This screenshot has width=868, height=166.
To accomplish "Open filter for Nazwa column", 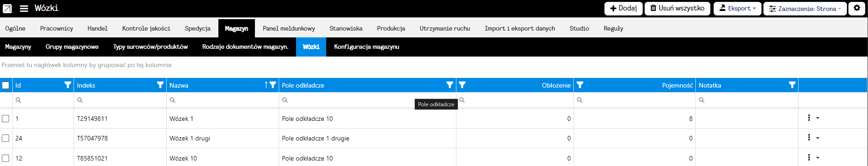I will click(x=273, y=85).
